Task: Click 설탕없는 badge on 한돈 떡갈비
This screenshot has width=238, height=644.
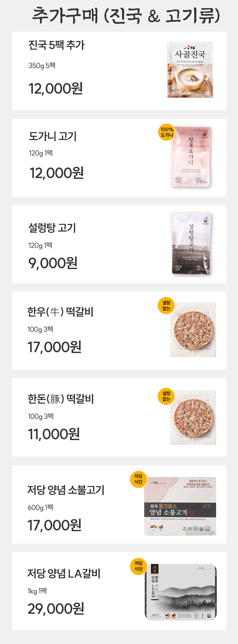Action: coord(166,396)
